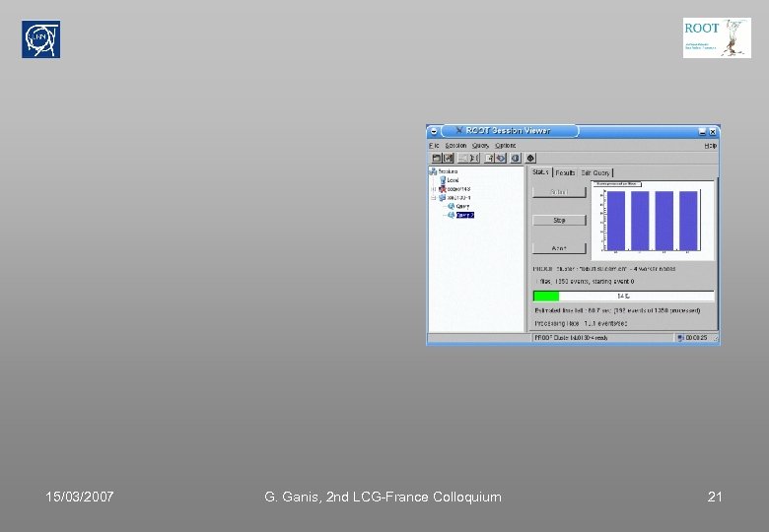769x532 pixels.
Task: Open the Options menu
Action: (505, 146)
